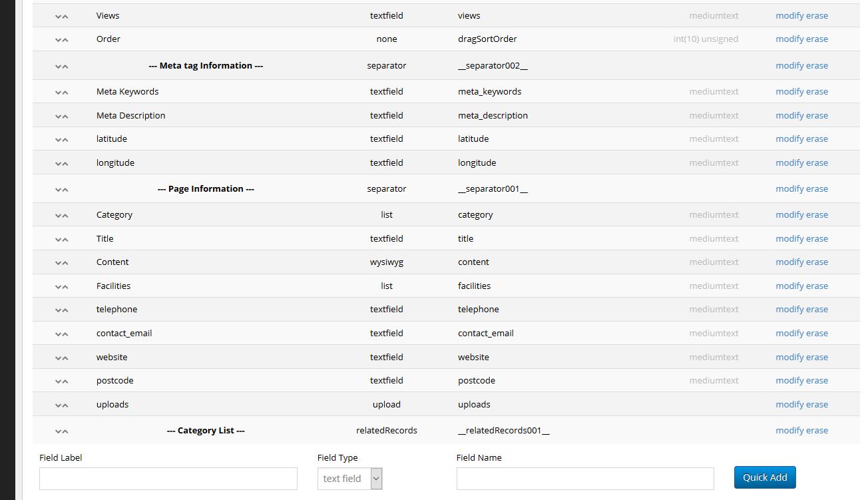Image resolution: width=868 pixels, height=500 pixels.
Task: Open the Field Type dropdown
Action: 349,479
